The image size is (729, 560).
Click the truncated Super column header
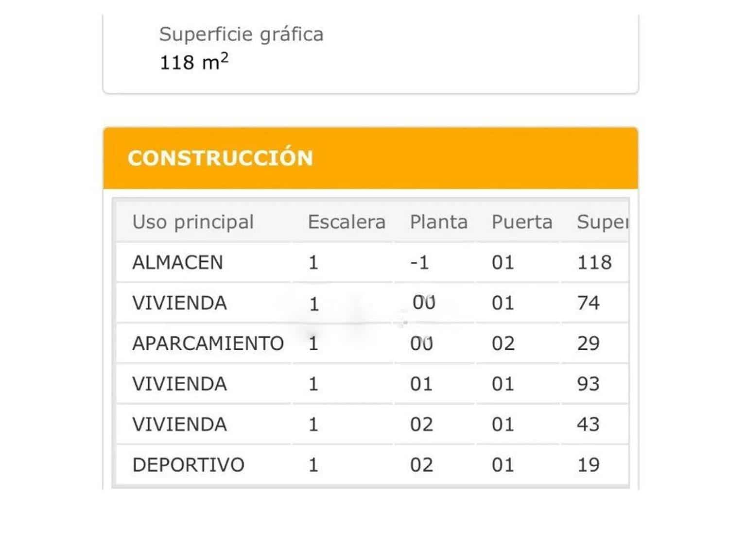pos(602,222)
